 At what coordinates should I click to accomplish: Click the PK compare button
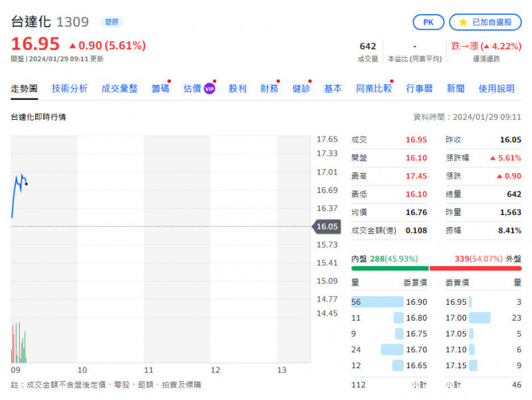tap(428, 23)
